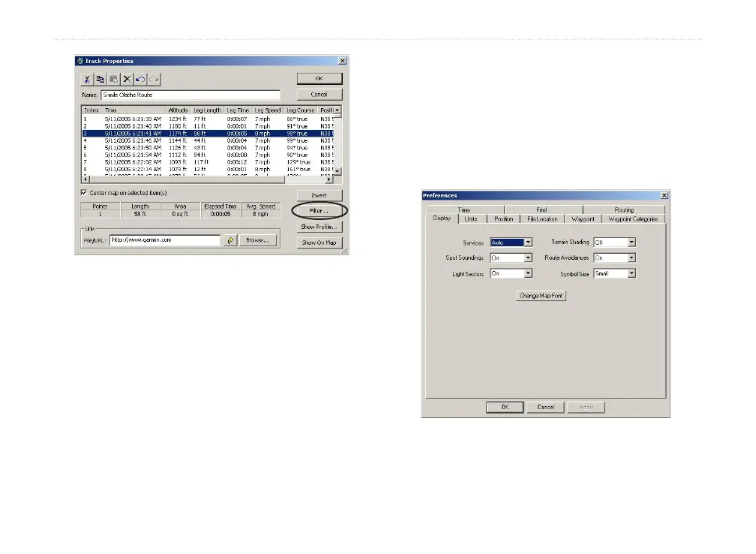Expand the Spot Soundings dropdown
Screen dimensions: 756x554
tap(528, 258)
